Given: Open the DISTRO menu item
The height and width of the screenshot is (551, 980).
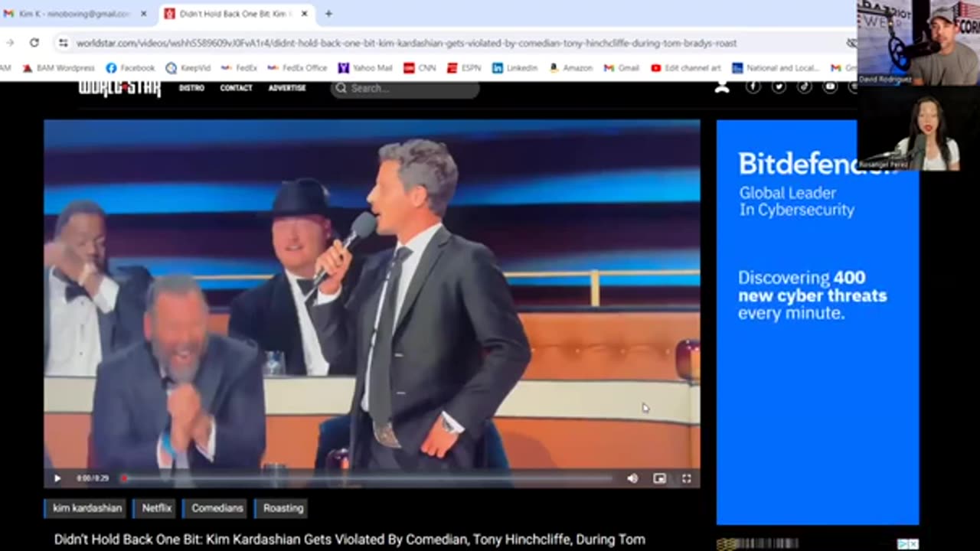Looking at the screenshot, I should [191, 88].
